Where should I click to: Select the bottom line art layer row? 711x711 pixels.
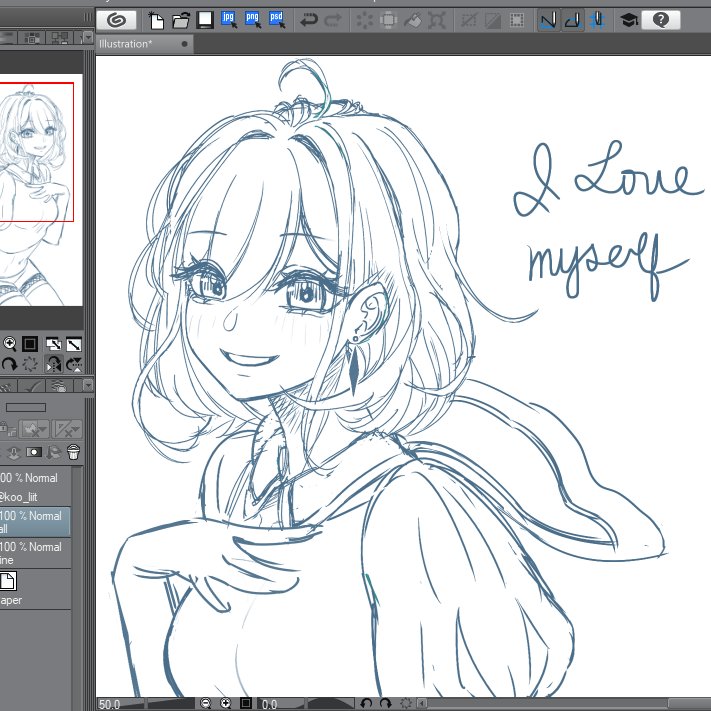coord(35,553)
